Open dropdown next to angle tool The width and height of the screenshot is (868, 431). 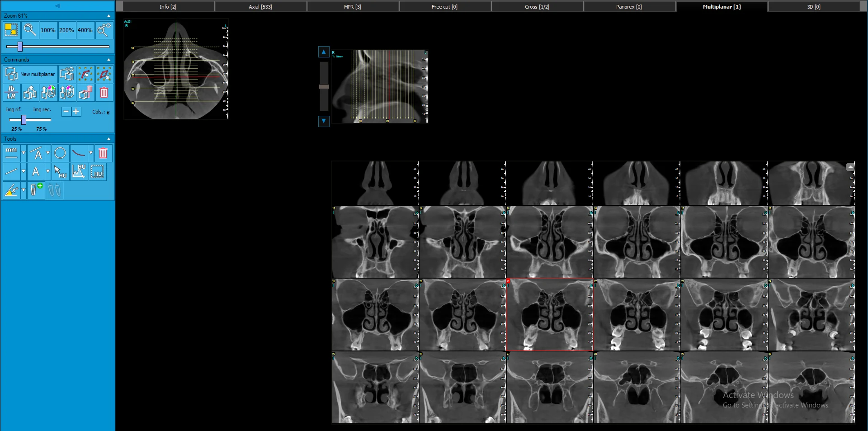pos(24,190)
